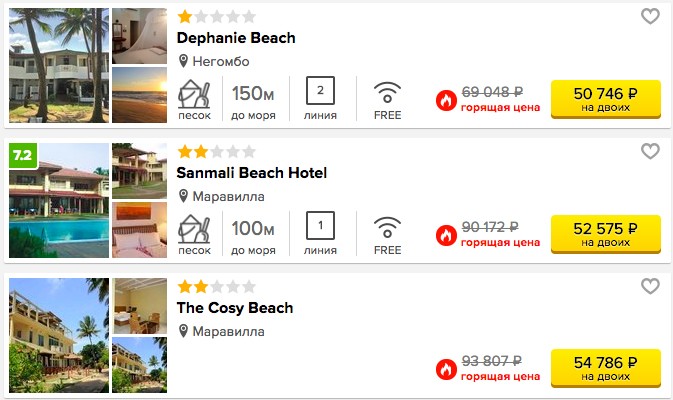Click the first line icon for Sanmali Beach Hotel

[320, 225]
